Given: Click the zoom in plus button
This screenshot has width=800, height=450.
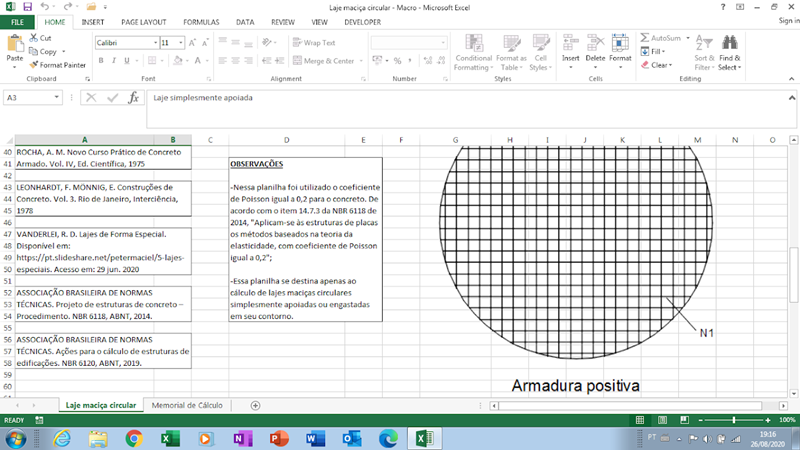Looking at the screenshot, I should click(x=768, y=420).
